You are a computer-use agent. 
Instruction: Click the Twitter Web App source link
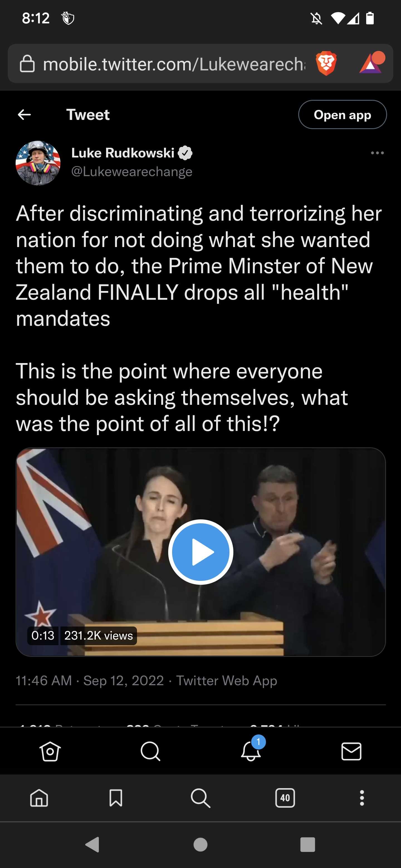click(227, 681)
